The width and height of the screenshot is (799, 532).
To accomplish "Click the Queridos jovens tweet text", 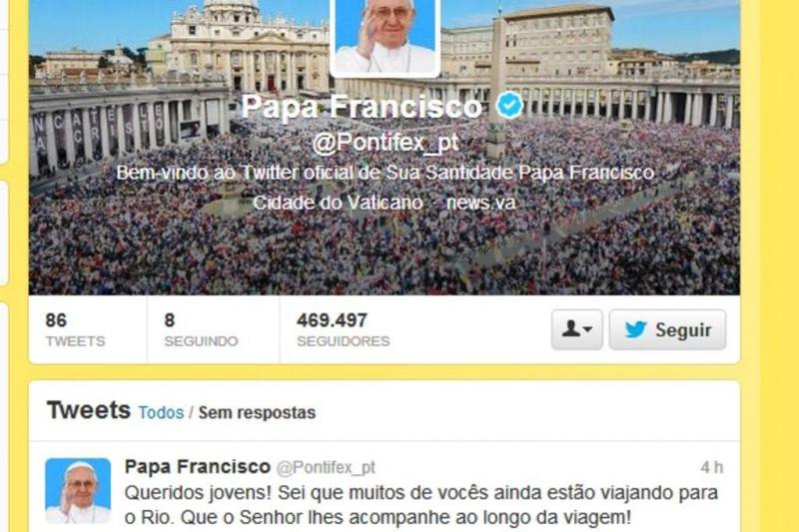I will (x=421, y=505).
